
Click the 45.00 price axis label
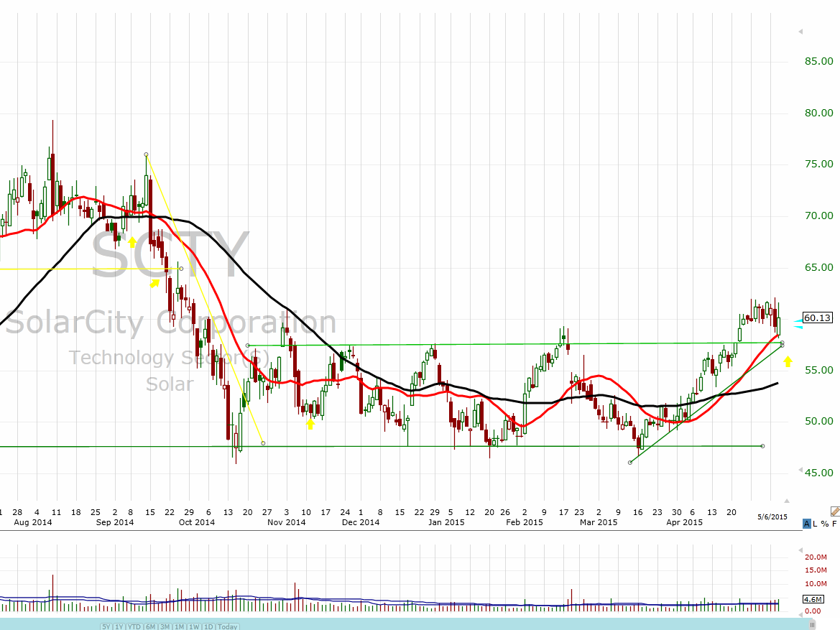(819, 473)
